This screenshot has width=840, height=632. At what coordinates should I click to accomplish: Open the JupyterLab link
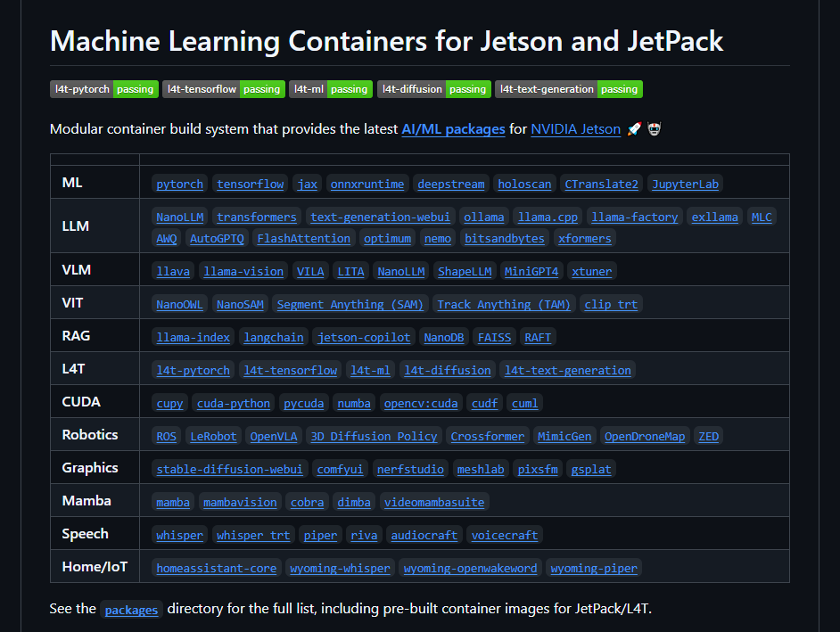point(685,185)
